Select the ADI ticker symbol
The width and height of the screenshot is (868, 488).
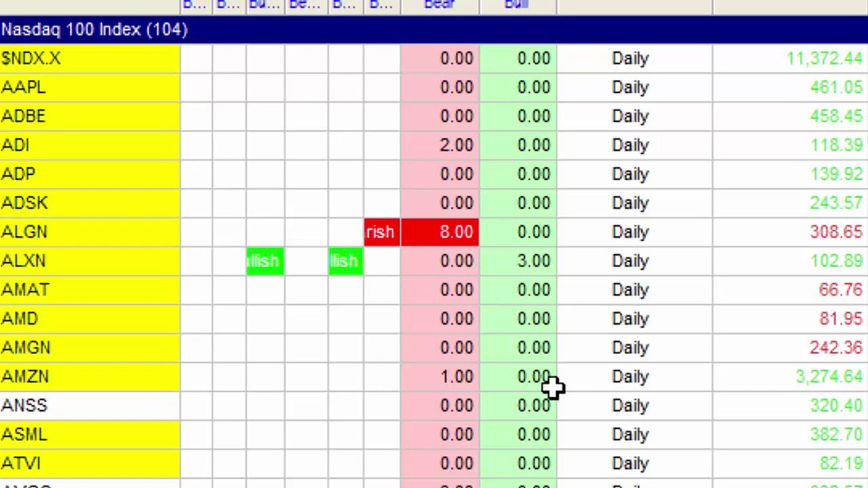[x=16, y=146]
